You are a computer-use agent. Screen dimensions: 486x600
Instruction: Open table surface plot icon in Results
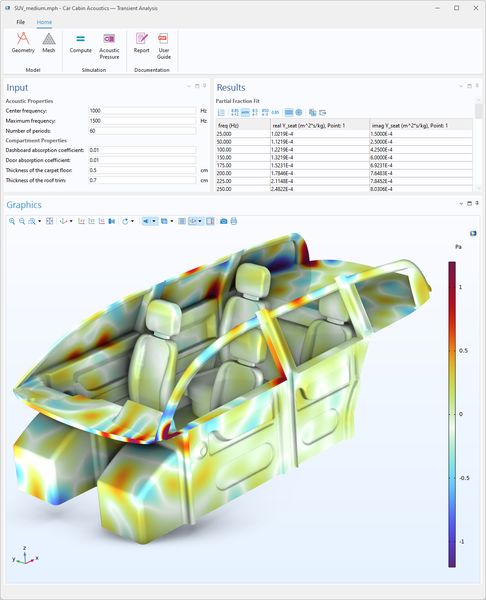tap(289, 112)
